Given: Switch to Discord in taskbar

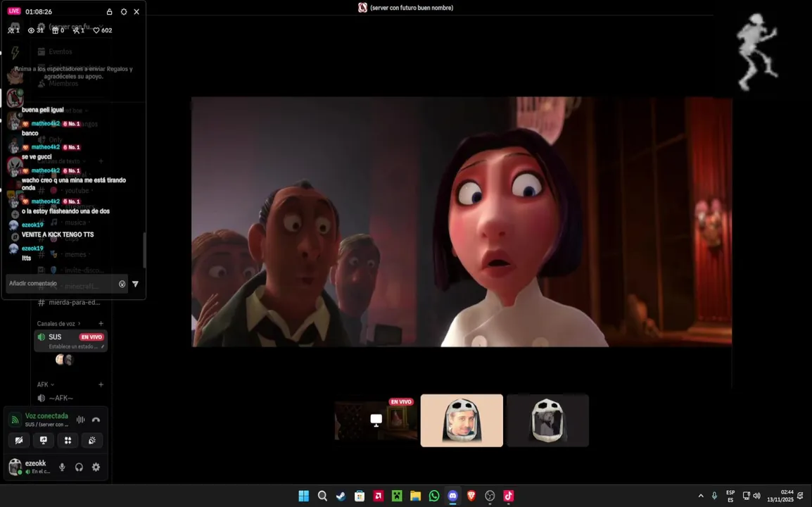Looking at the screenshot, I should point(452,496).
